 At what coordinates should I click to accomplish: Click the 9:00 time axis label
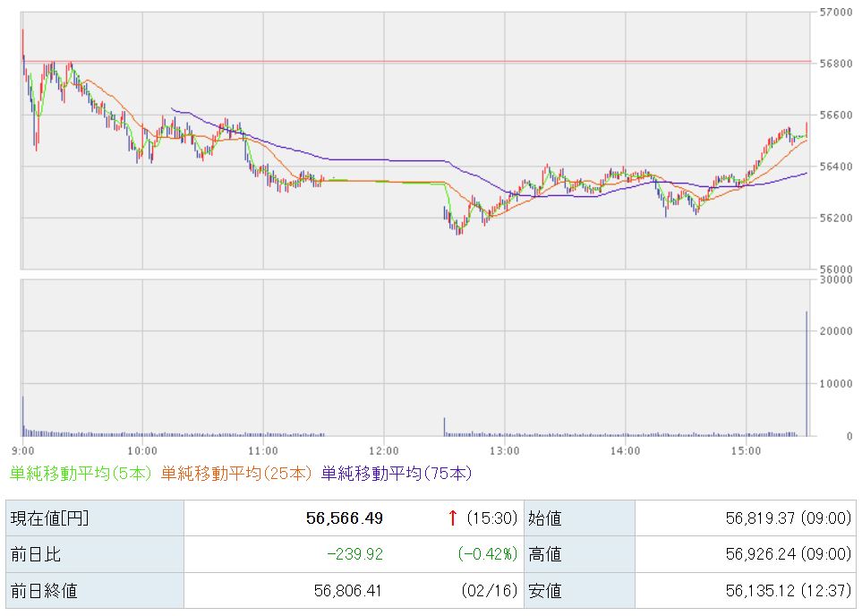(23, 449)
